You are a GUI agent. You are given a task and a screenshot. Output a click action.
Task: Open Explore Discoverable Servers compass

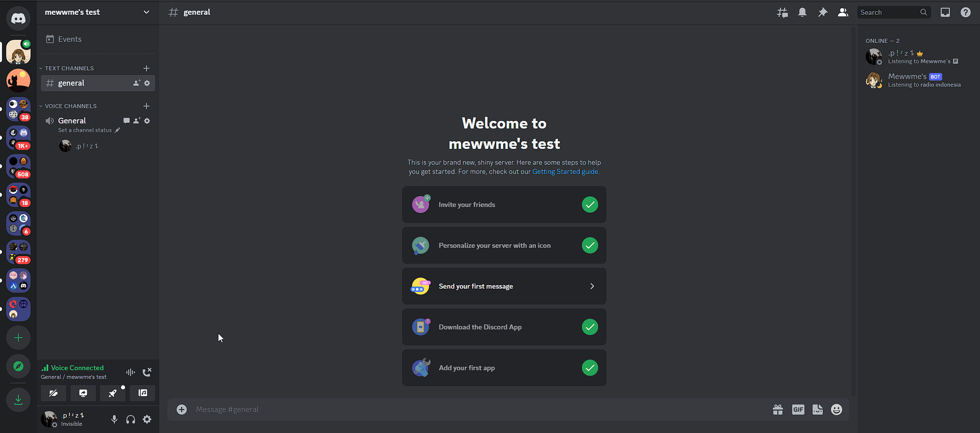click(18, 366)
